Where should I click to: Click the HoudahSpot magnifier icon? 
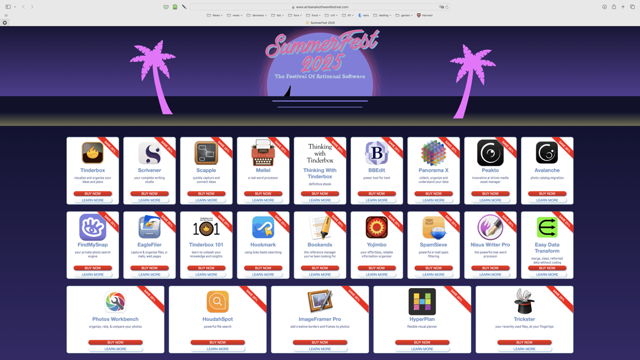coord(218,302)
